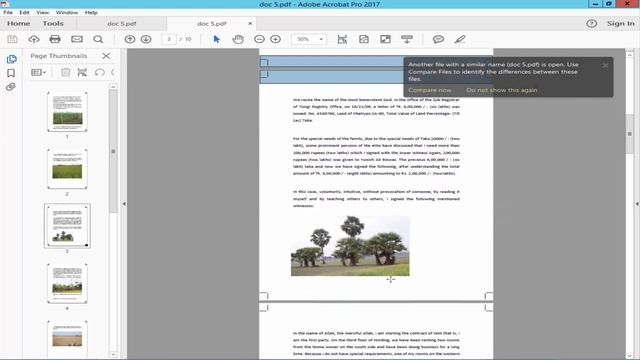Click the thumbnails panel scrollbar

coord(113,151)
